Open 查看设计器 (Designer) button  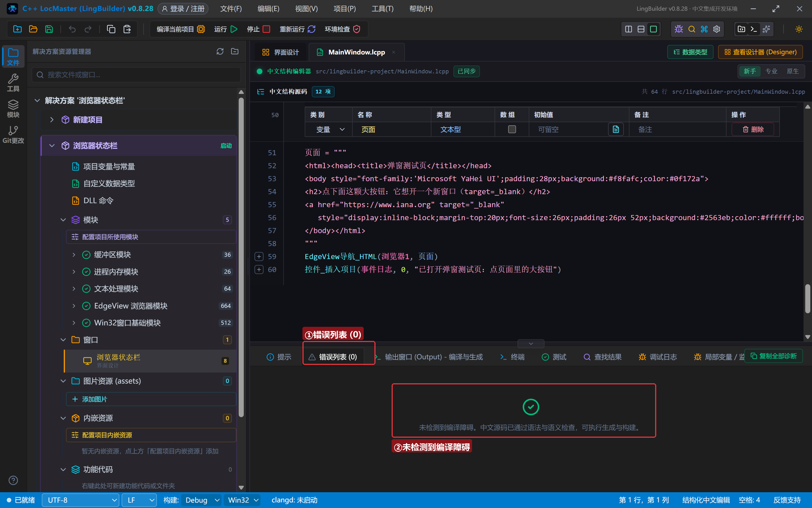tap(760, 52)
